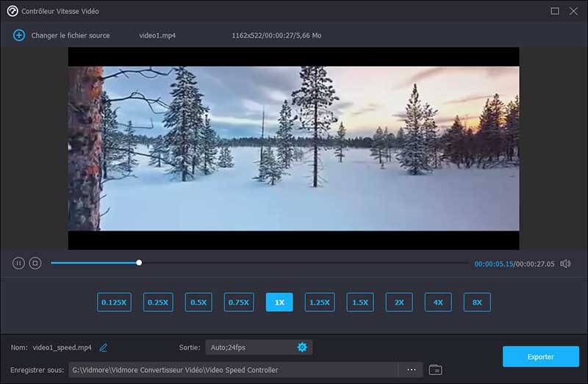Click the plus icon to change source file

(x=19, y=35)
